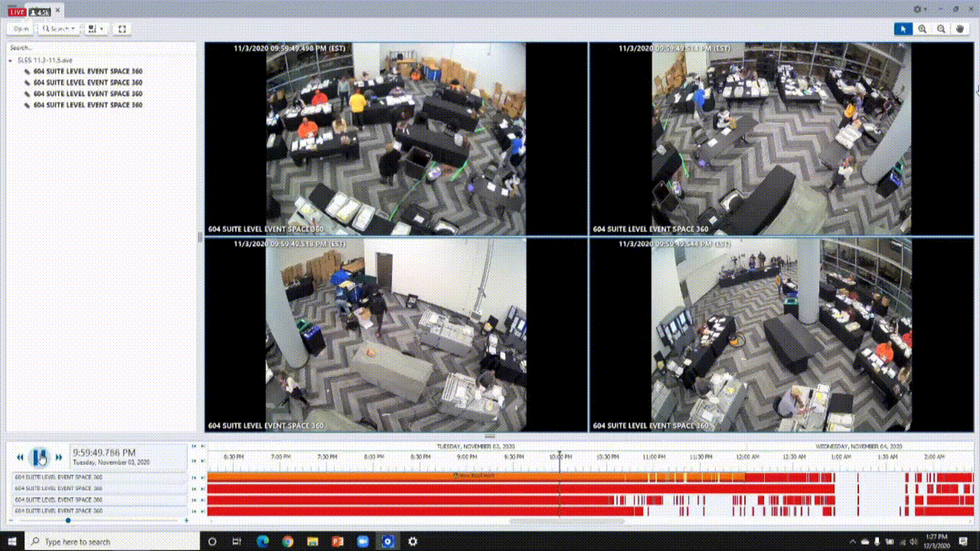This screenshot has width=980, height=551.
Task: Open the view layout dropdown
Action: (x=96, y=29)
